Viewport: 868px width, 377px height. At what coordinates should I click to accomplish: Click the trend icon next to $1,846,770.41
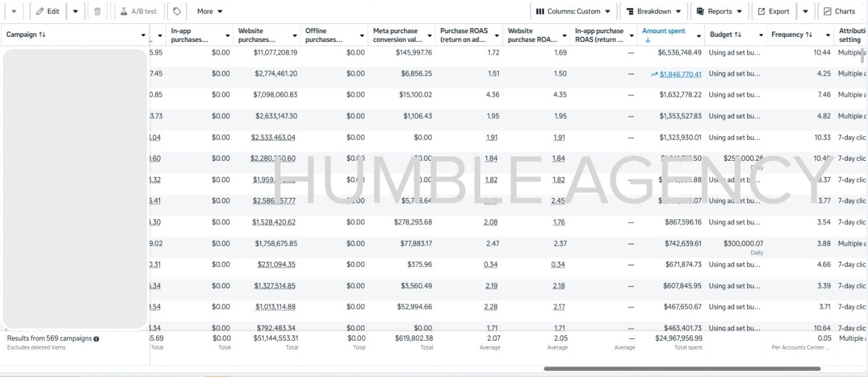tap(654, 74)
